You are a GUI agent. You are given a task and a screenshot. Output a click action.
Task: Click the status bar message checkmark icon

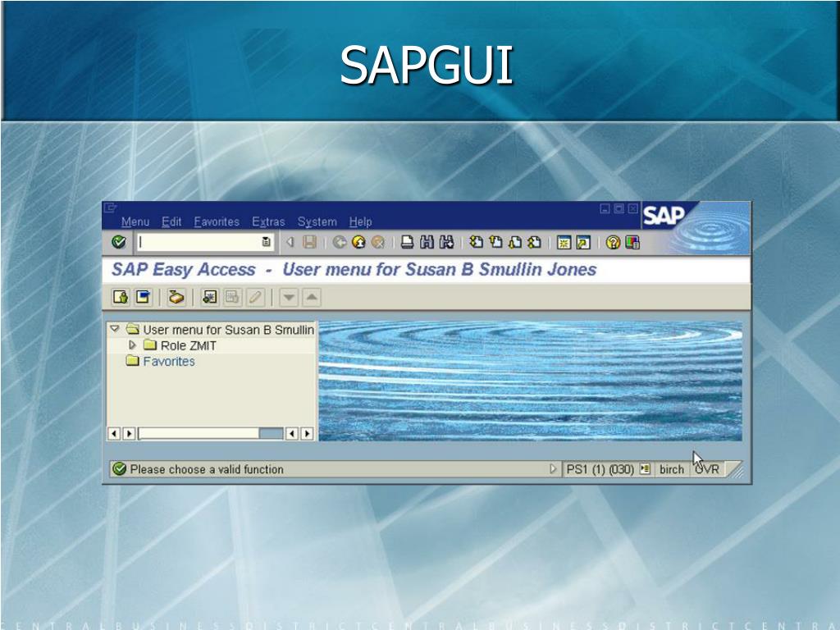click(120, 468)
